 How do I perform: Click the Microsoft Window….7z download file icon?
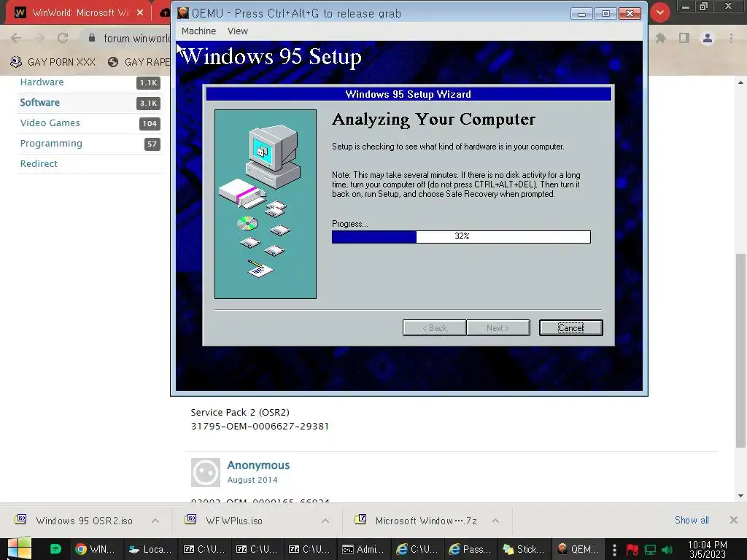360,519
